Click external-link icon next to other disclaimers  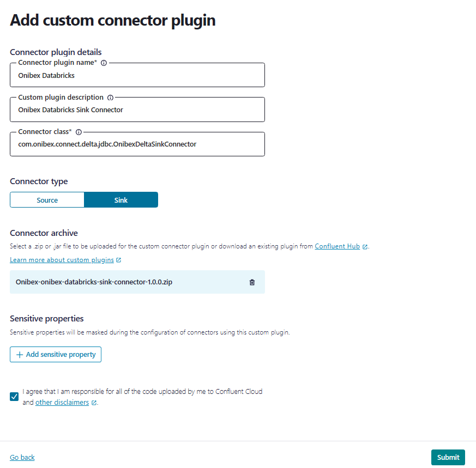coord(94,403)
